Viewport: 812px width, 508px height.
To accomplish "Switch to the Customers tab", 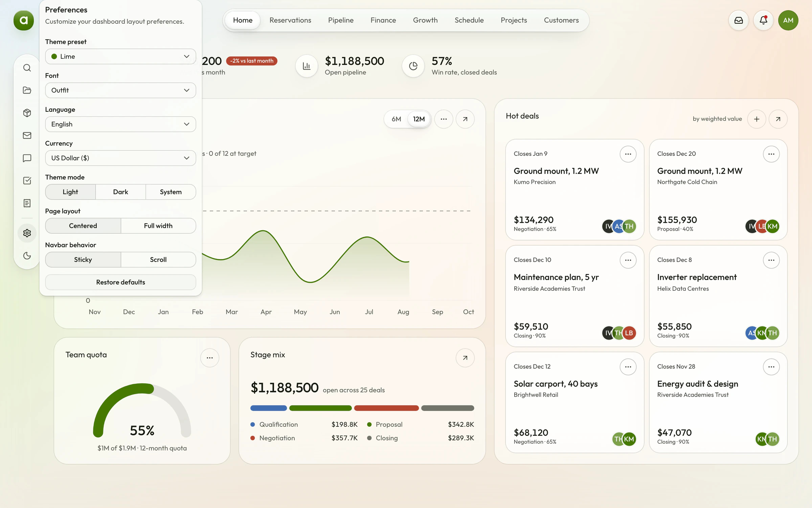I will (561, 20).
